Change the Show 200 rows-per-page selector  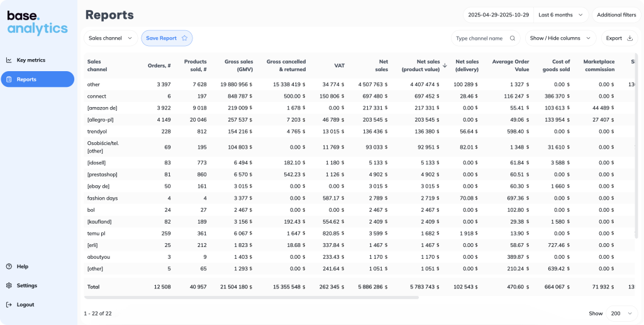tap(622, 313)
